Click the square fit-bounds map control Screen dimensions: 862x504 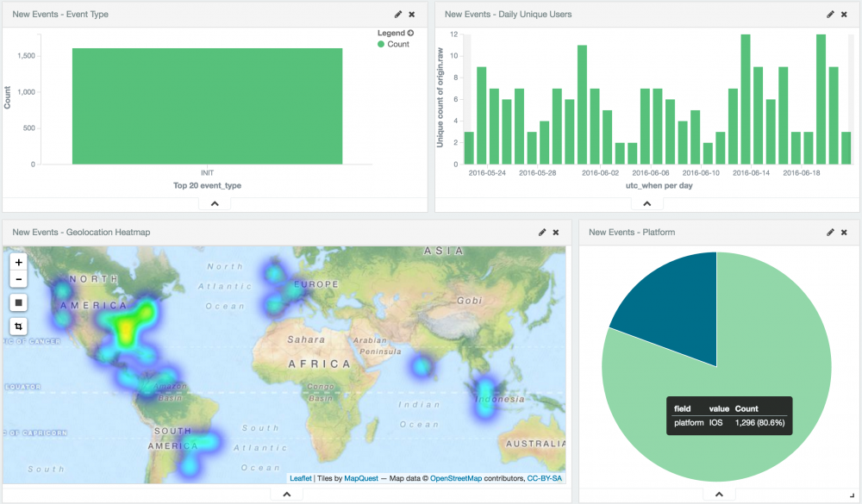point(19,302)
